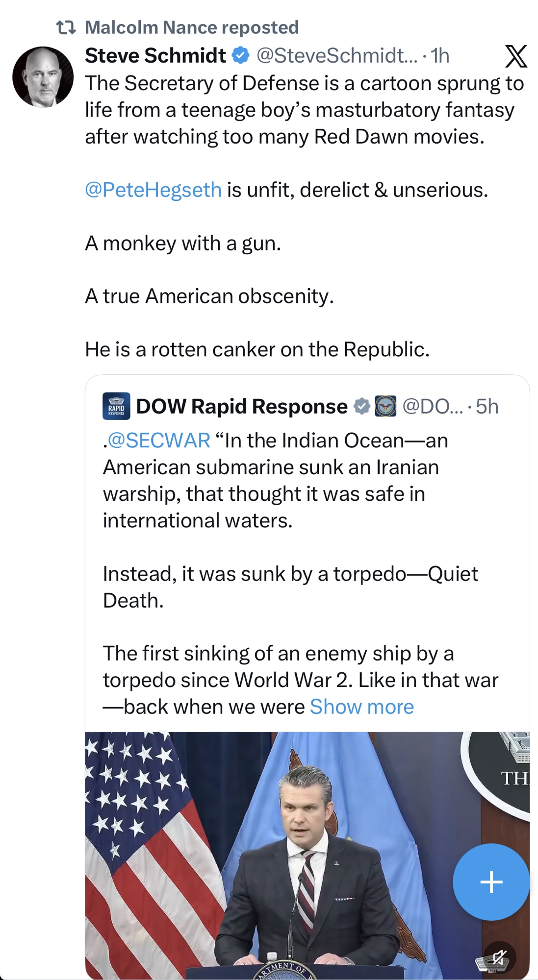Tap the 5h timestamp on quoted post
Viewport: 538px width, 980px height.
tap(487, 407)
